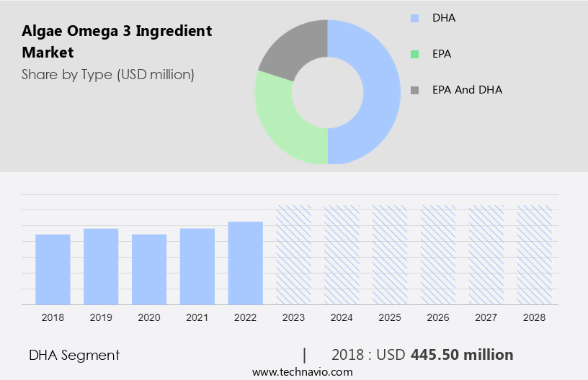Click the 2018 solid bar
The height and width of the screenshot is (380, 588).
pos(53,269)
